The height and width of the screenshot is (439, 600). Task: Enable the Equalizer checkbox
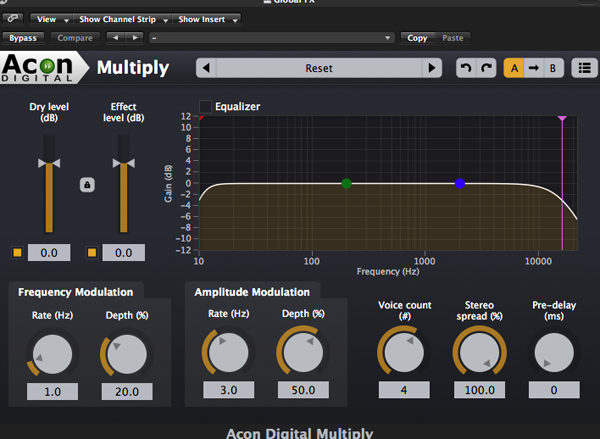(x=205, y=106)
